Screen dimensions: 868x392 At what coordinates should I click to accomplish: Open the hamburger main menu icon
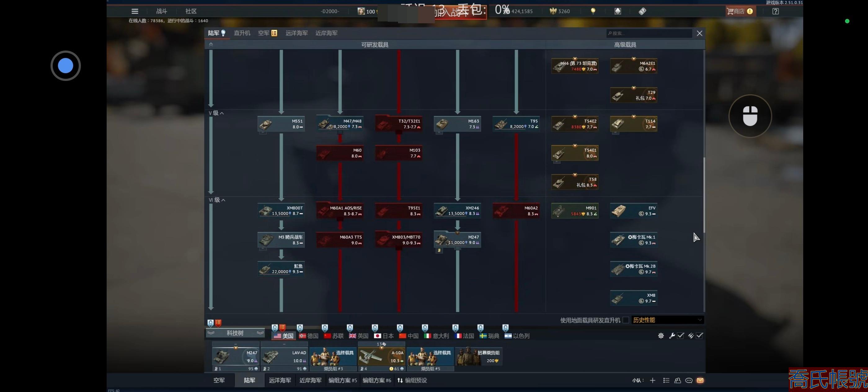135,11
